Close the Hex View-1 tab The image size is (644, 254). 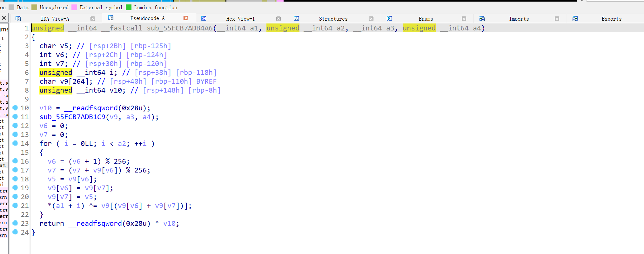278,19
